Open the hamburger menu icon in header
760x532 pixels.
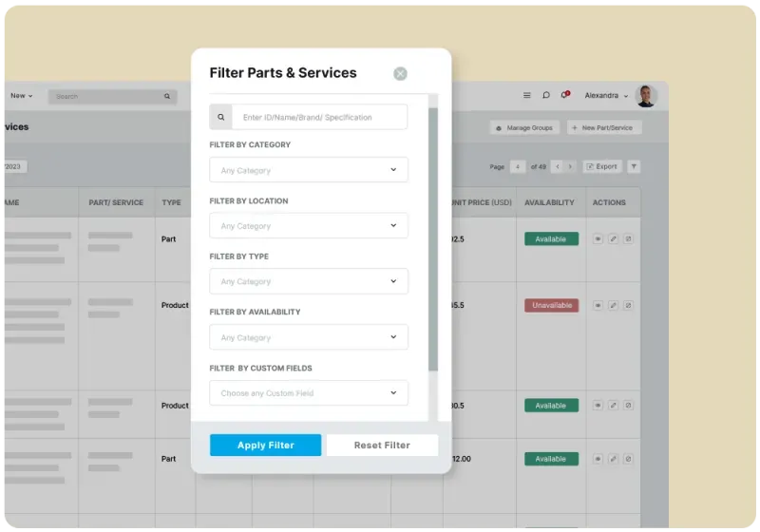tap(527, 95)
